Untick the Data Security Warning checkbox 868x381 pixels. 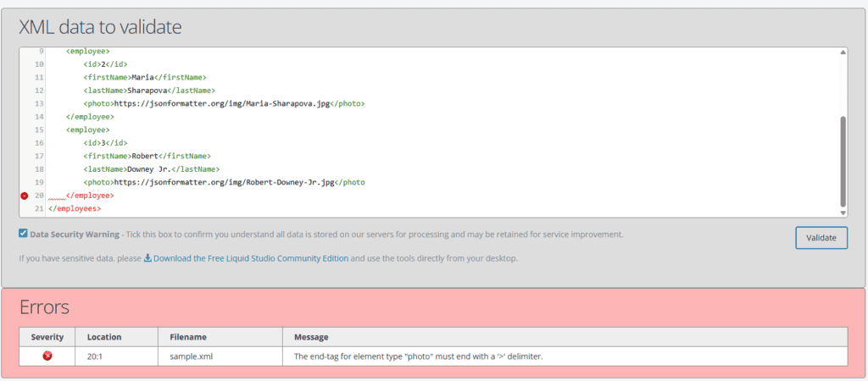[x=23, y=234]
